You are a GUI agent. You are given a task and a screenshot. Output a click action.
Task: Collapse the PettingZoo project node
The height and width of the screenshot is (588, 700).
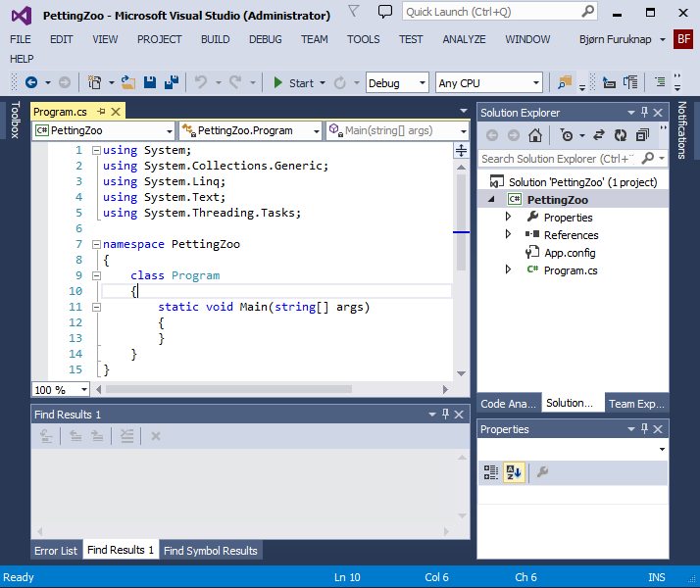click(491, 199)
